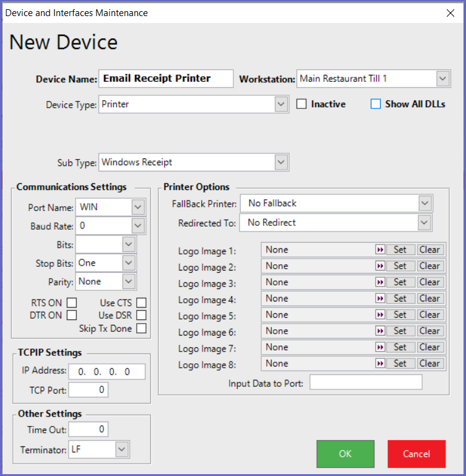Toggle the RTS ON checkbox
Image resolution: width=466 pixels, height=476 pixels.
(x=72, y=303)
